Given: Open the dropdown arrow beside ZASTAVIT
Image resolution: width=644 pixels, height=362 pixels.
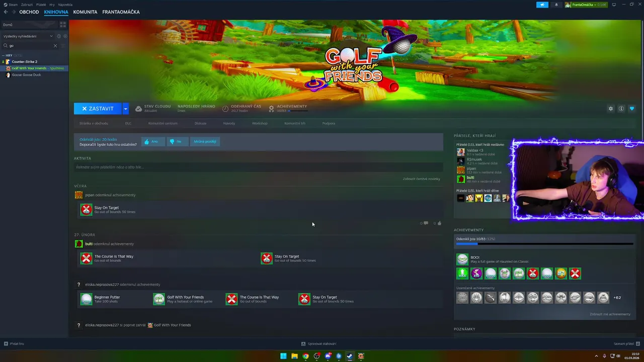Looking at the screenshot, I should pyautogui.click(x=125, y=109).
